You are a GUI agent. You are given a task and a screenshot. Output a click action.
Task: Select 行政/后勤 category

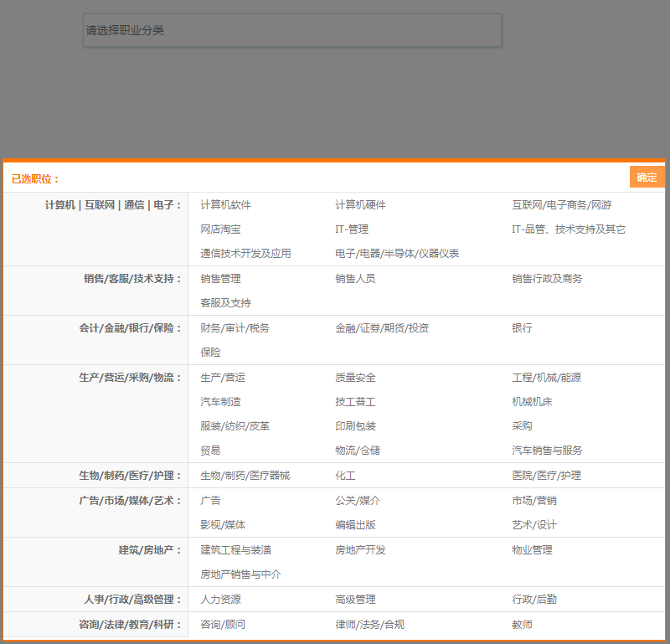click(x=534, y=600)
